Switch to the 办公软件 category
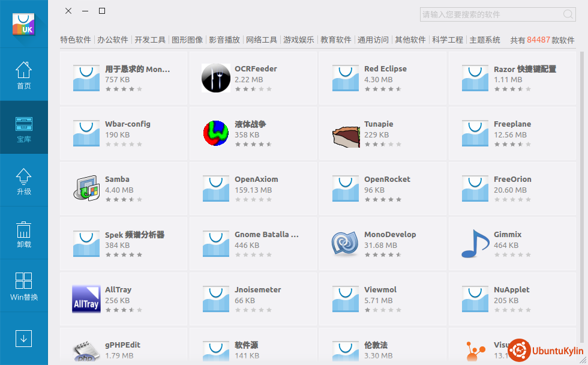The height and width of the screenshot is (365, 588). tap(113, 40)
